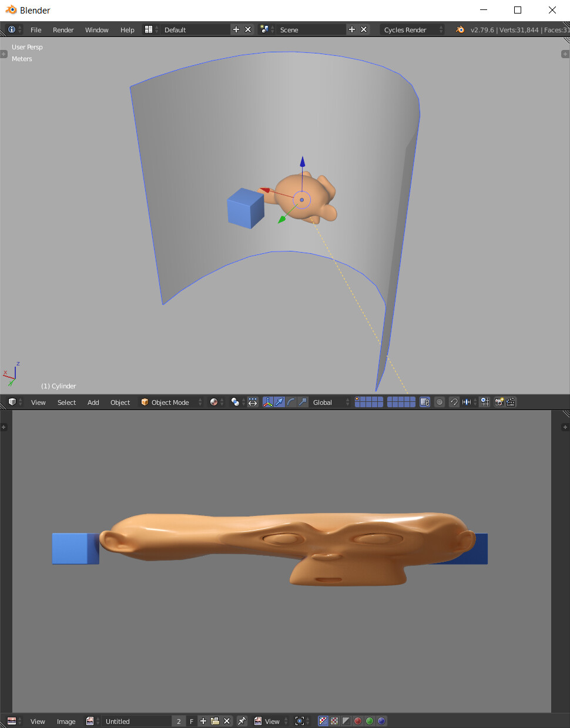Enable the rotate manipulator
The height and width of the screenshot is (728, 570).
pyautogui.click(x=291, y=402)
